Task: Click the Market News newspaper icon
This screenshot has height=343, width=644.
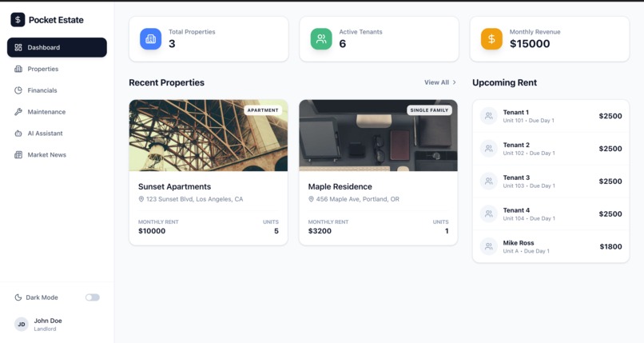Action: pos(18,155)
